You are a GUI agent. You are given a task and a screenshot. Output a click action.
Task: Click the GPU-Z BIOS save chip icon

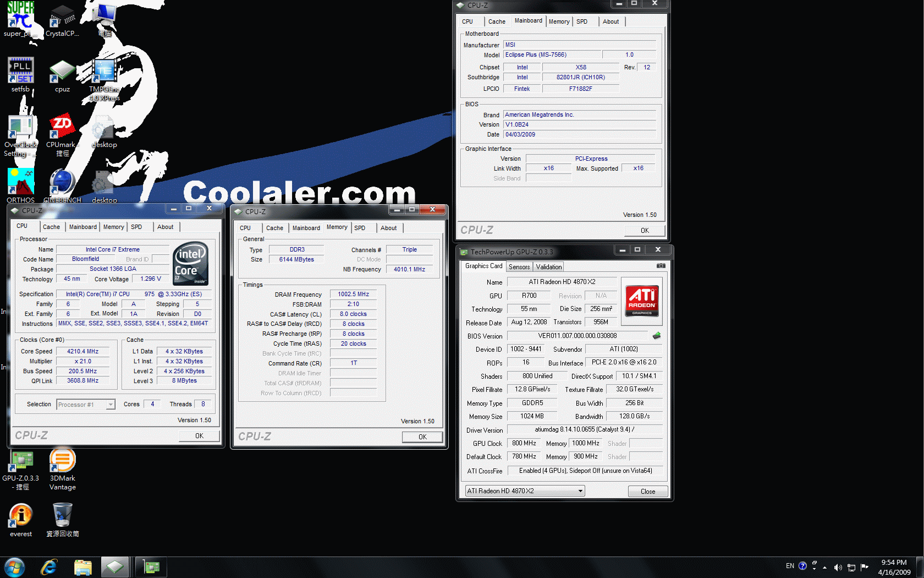(656, 336)
